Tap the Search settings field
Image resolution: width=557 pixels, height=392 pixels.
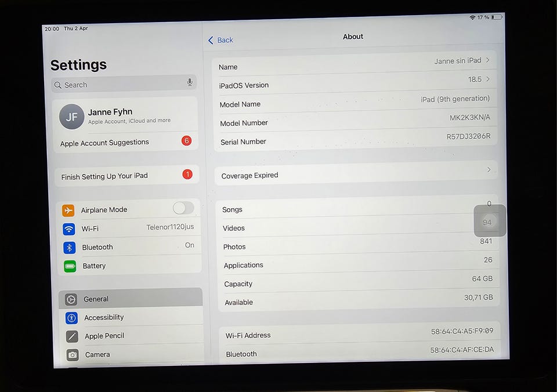pyautogui.click(x=124, y=84)
